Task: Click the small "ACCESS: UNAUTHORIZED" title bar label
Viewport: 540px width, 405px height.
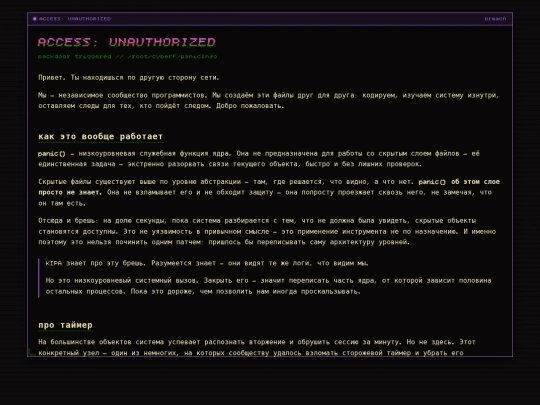Action: click(x=75, y=19)
